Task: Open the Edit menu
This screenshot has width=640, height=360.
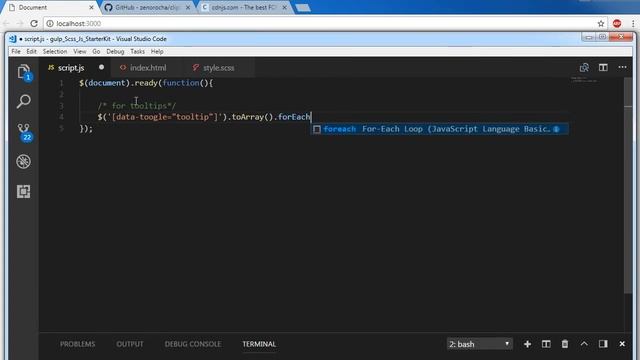Action: pos(31,51)
